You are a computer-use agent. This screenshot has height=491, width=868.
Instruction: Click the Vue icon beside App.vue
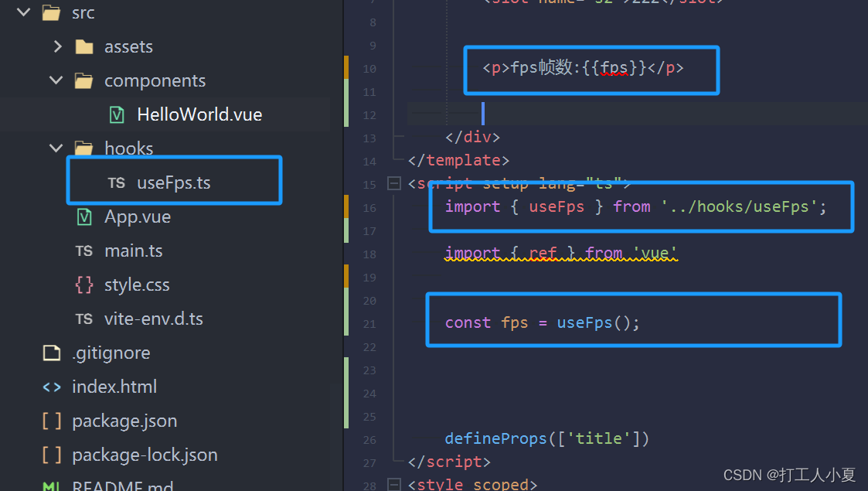[x=83, y=217]
